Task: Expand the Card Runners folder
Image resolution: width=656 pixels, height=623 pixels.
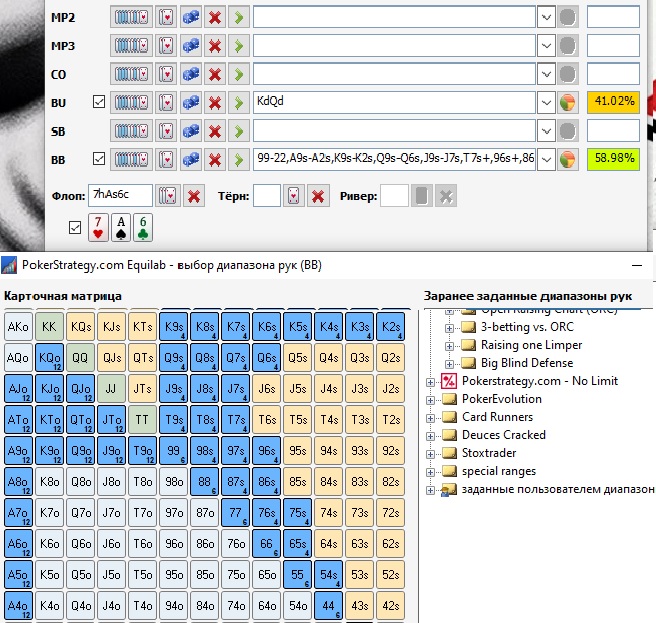Action: click(x=430, y=418)
